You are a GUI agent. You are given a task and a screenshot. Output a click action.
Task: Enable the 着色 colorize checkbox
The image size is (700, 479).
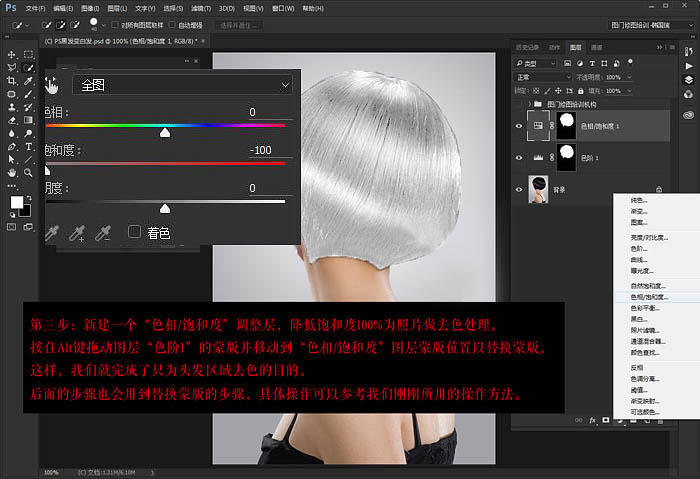click(134, 232)
